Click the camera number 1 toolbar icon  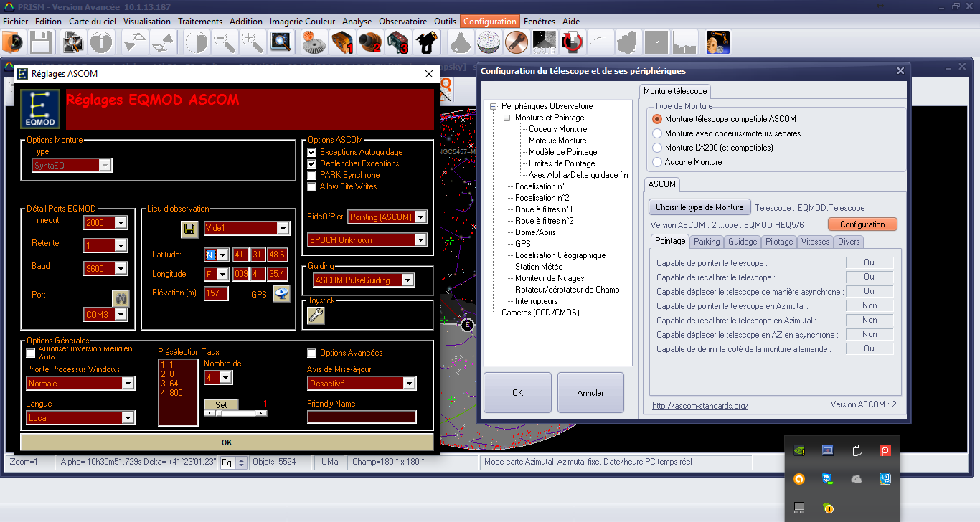(x=342, y=43)
